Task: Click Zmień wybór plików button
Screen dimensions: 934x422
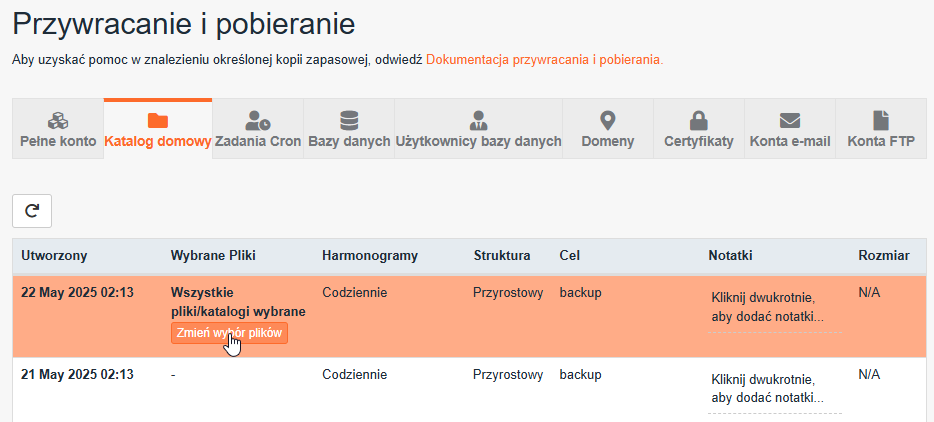Action: tap(229, 333)
